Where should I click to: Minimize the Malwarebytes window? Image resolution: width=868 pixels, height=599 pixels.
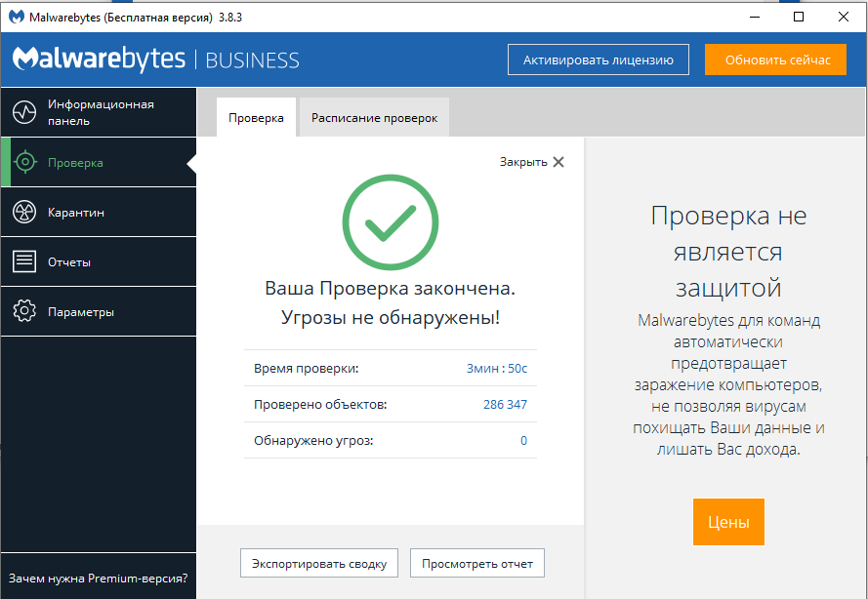tap(753, 17)
